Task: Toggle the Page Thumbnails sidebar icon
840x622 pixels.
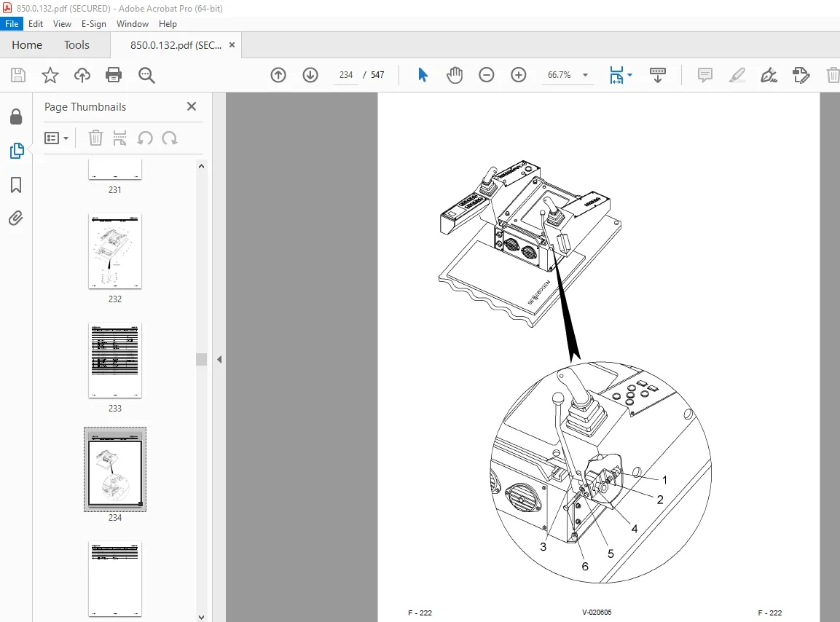Action: [x=17, y=151]
